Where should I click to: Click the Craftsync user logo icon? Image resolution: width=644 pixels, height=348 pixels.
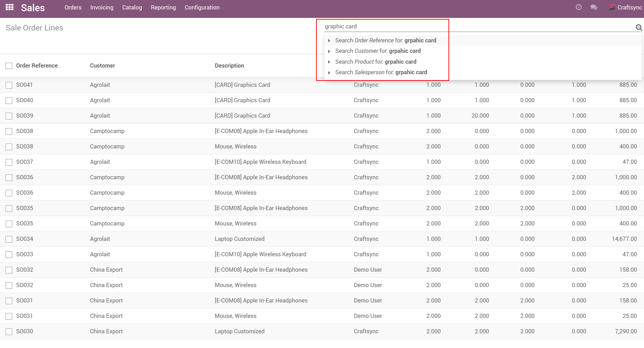pos(612,7)
